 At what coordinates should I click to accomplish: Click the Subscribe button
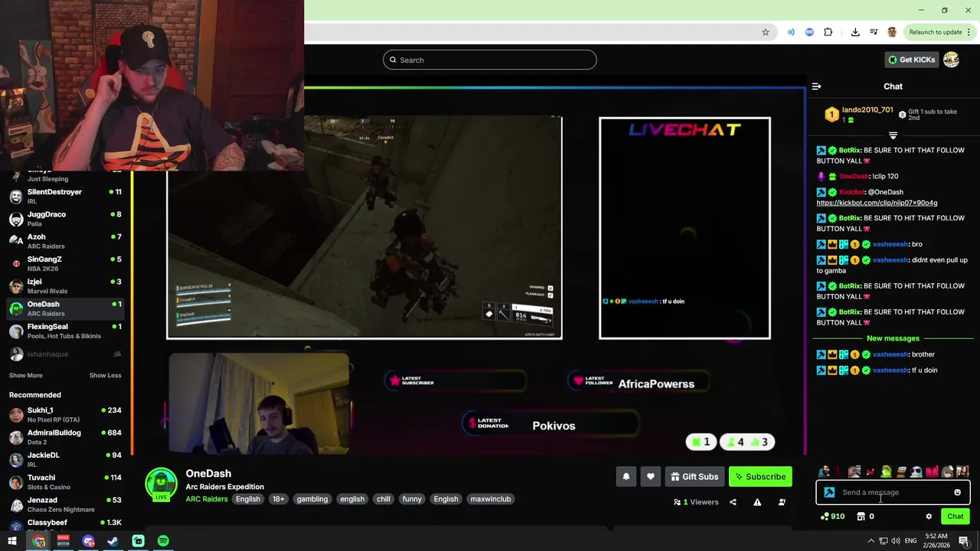[x=760, y=477]
